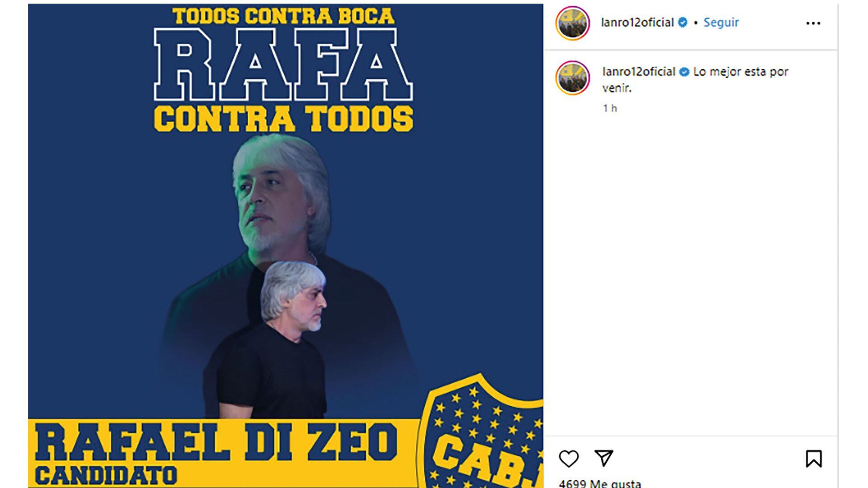This screenshot has width=868, height=488.
Task: Open the three-dot more options menu
Action: pyautogui.click(x=813, y=23)
